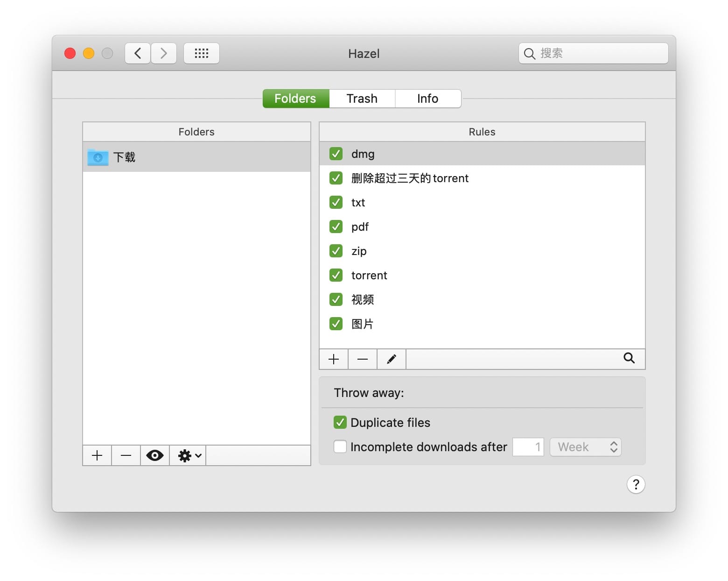The width and height of the screenshot is (728, 581).
Task: Disable the dmg rule checkbox
Action: [336, 154]
